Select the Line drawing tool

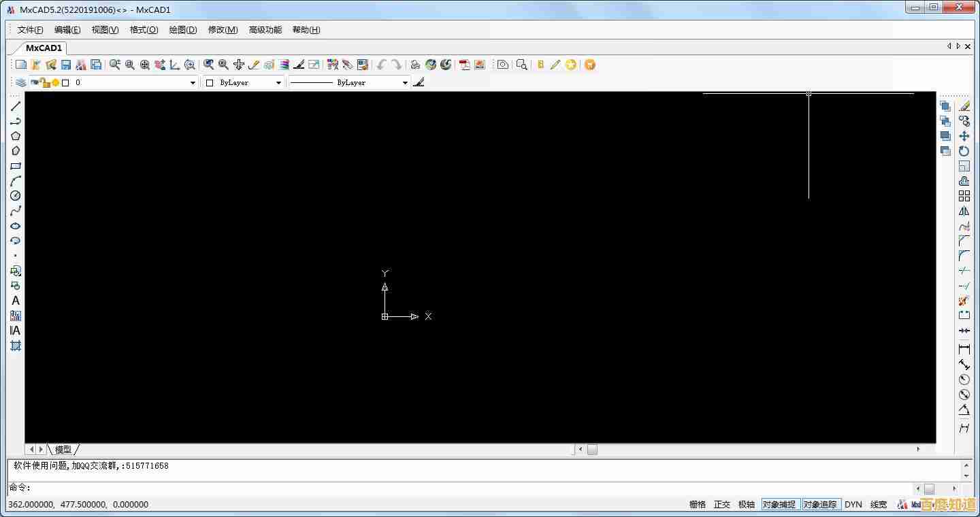click(15, 106)
